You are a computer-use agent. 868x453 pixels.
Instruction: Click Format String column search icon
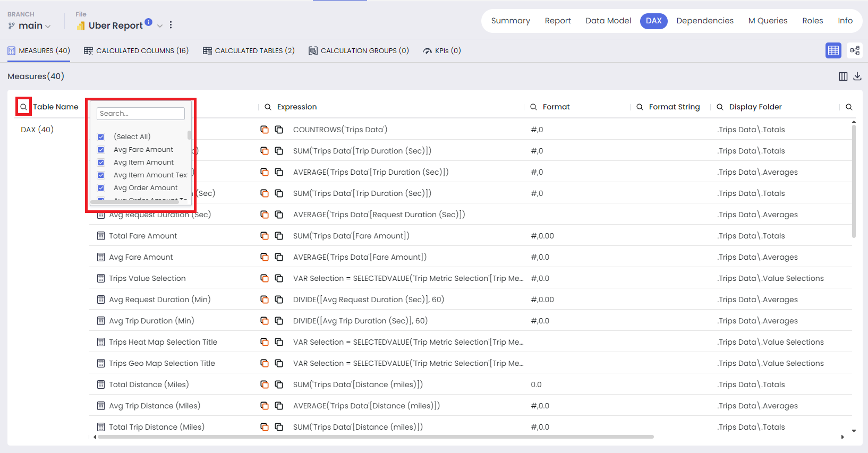pos(640,107)
